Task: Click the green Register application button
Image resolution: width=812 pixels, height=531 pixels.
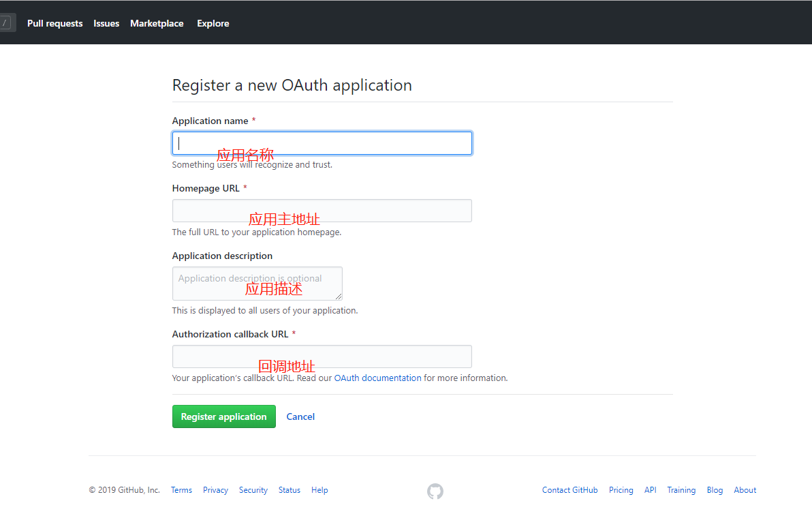Action: pyautogui.click(x=223, y=416)
